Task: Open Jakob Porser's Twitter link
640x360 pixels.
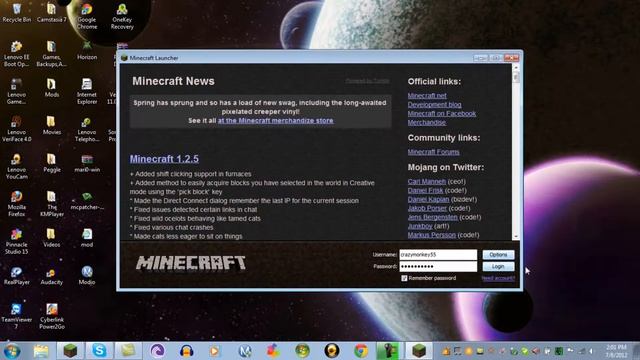Action: pyautogui.click(x=427, y=208)
